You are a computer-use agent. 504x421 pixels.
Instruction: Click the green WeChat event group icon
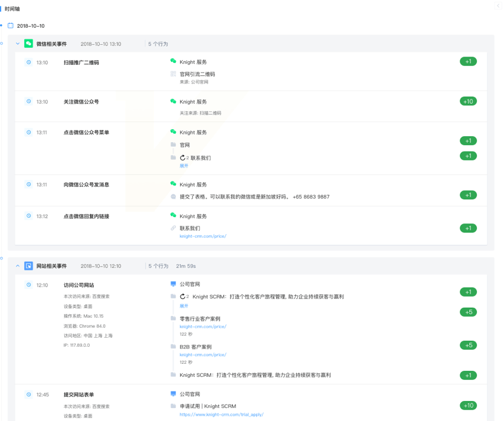pos(28,44)
